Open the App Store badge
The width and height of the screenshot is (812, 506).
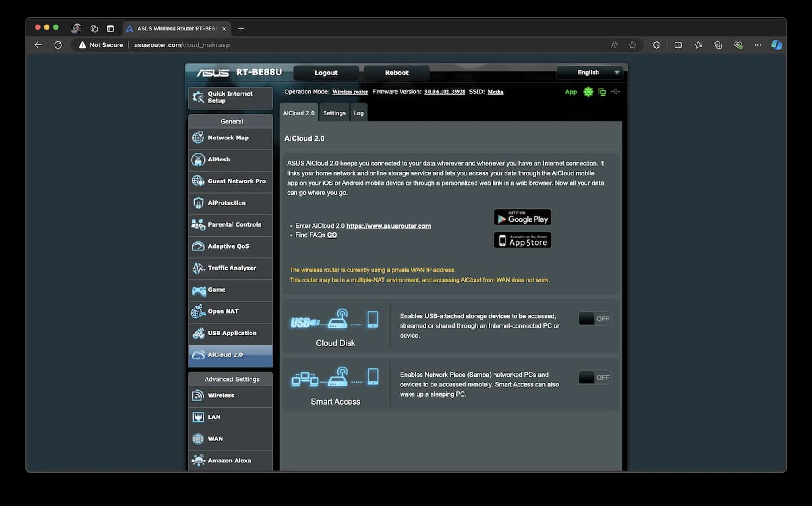pyautogui.click(x=523, y=241)
